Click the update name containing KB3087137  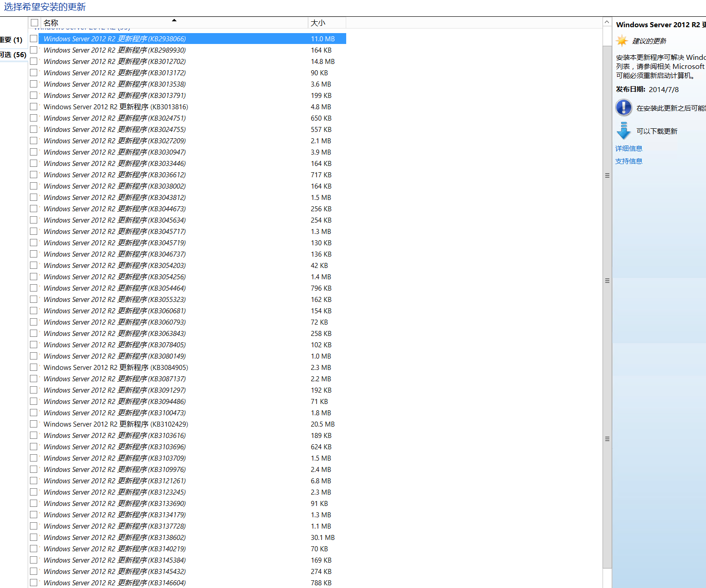[x=115, y=379]
